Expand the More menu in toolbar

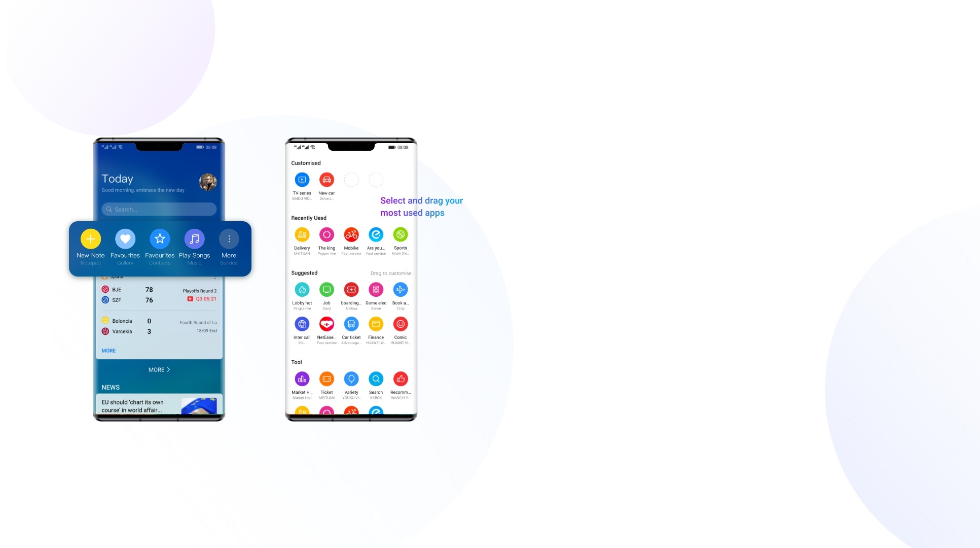tap(229, 238)
